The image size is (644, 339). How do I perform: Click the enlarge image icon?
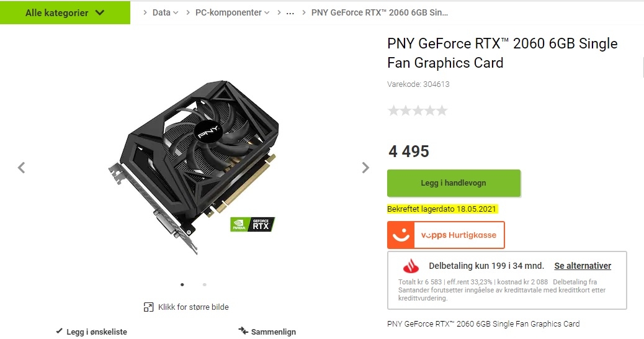tap(148, 307)
